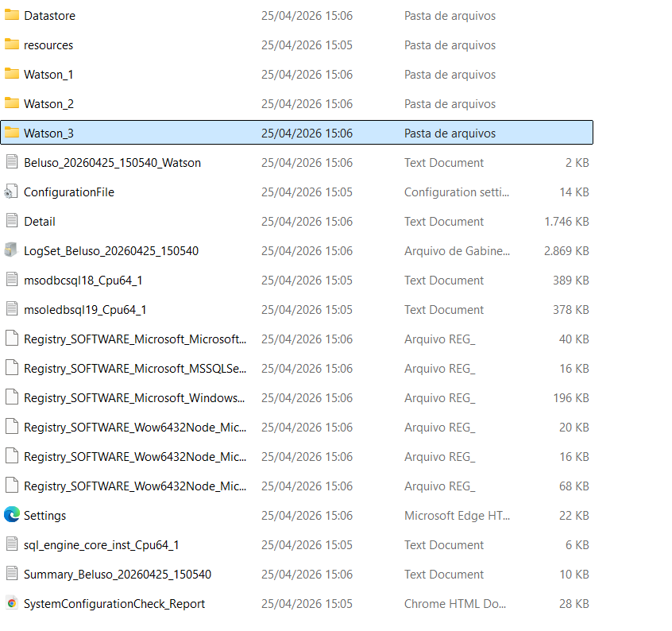Click the msodbcsql18_Cpu64_1 document icon
Viewport: 672px width, 631px height.
click(x=12, y=280)
